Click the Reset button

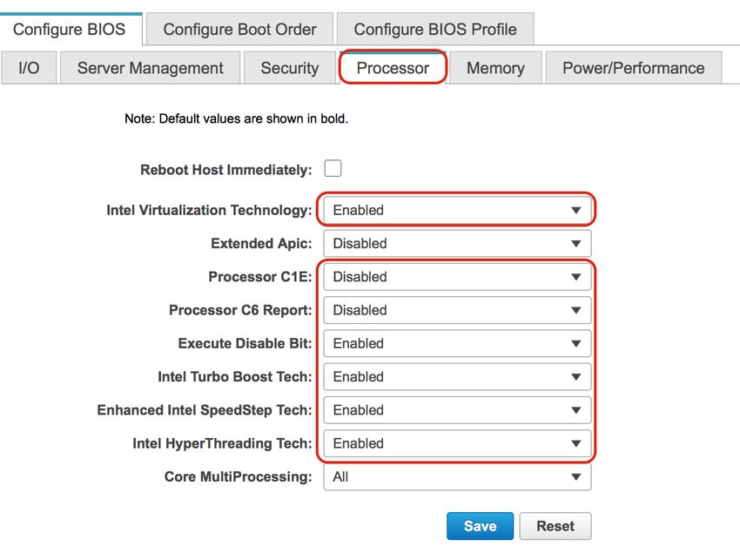click(555, 526)
